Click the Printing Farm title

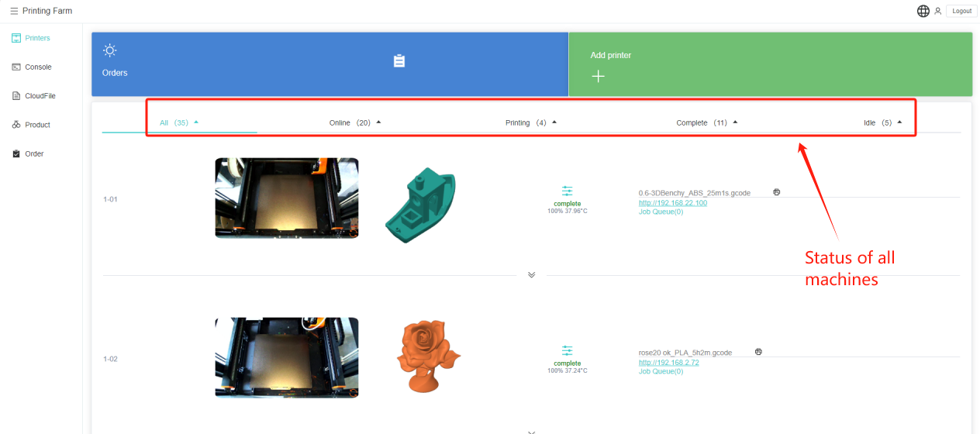click(x=47, y=11)
